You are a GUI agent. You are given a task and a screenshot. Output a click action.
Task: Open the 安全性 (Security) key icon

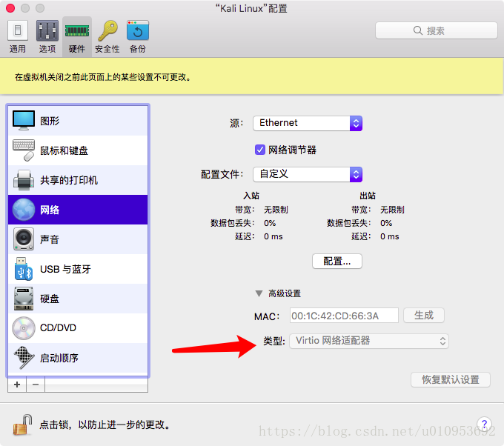107,31
